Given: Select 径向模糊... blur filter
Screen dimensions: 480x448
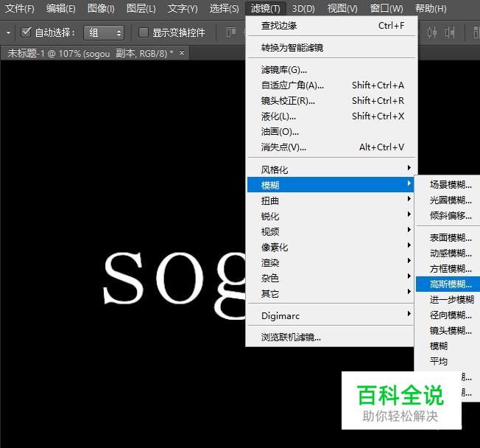Looking at the screenshot, I should [x=448, y=315].
